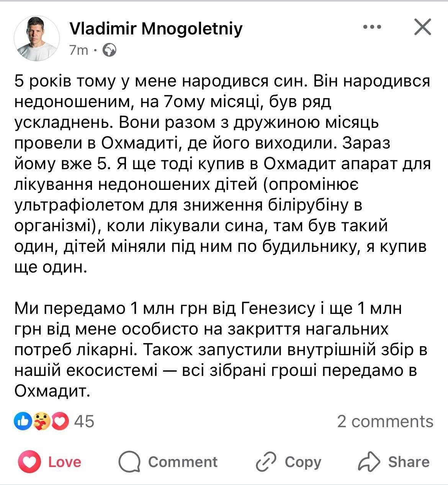Screen dimensions: 448x485
Task: Click the Share arrow icon
Action: pyautogui.click(x=369, y=461)
